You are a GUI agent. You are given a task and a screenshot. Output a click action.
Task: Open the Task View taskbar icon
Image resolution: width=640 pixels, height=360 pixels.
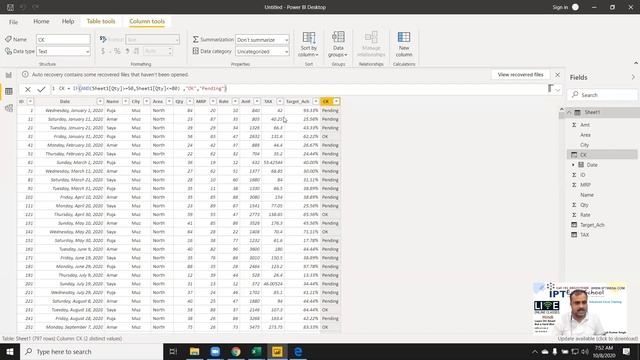[173, 351]
